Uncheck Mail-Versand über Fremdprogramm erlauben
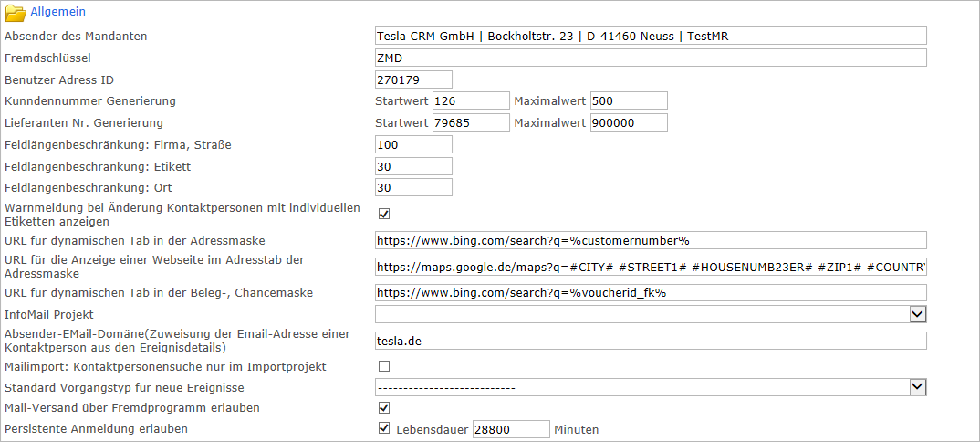The width and height of the screenshot is (980, 442). (x=384, y=407)
